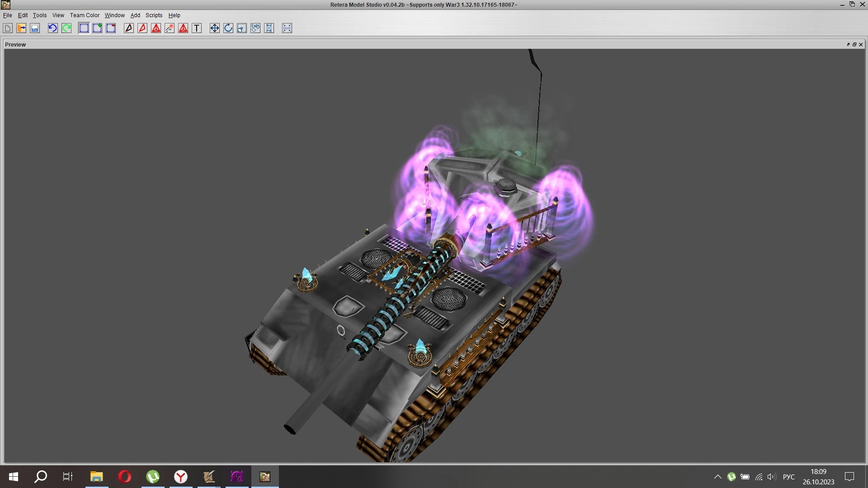Viewport: 868px width, 488px height.
Task: Open the Add menu
Action: tap(135, 15)
